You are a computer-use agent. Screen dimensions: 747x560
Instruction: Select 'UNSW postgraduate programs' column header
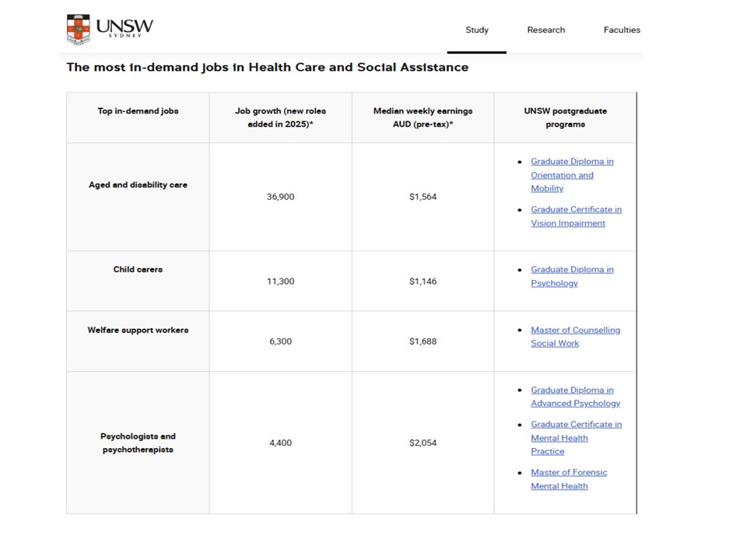click(565, 117)
